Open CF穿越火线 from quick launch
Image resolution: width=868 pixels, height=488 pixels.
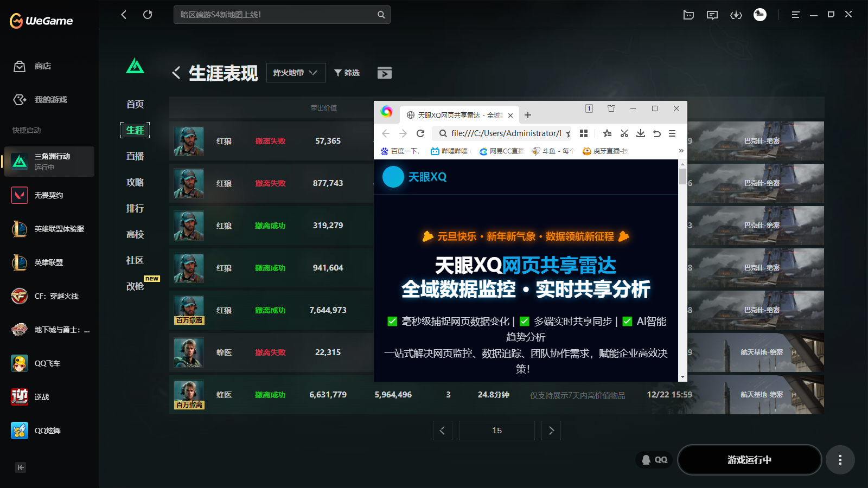pyautogui.click(x=20, y=296)
